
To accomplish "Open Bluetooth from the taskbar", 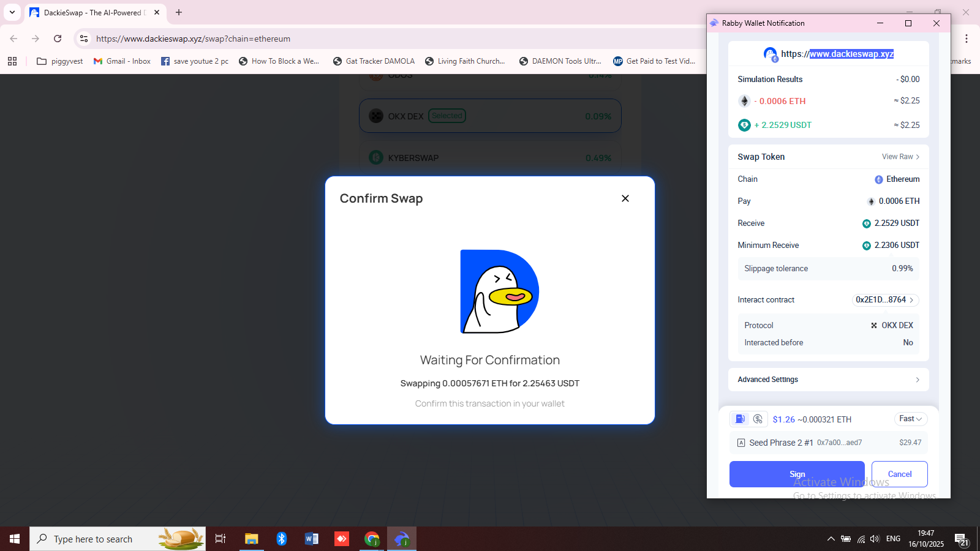I will pos(281,539).
